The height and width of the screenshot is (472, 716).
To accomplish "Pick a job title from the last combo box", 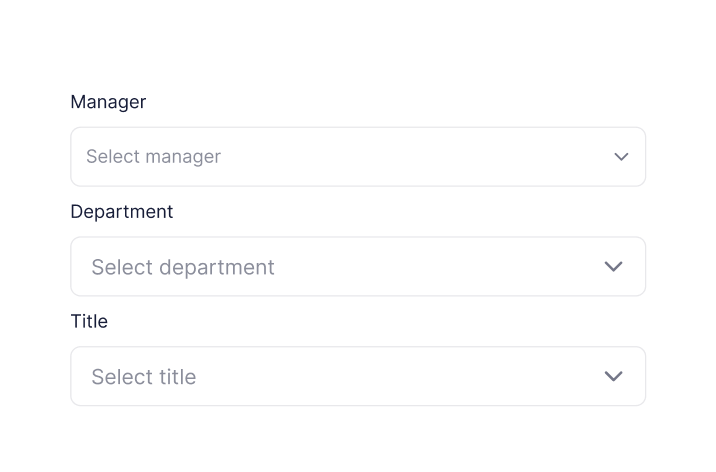I will [x=358, y=377].
